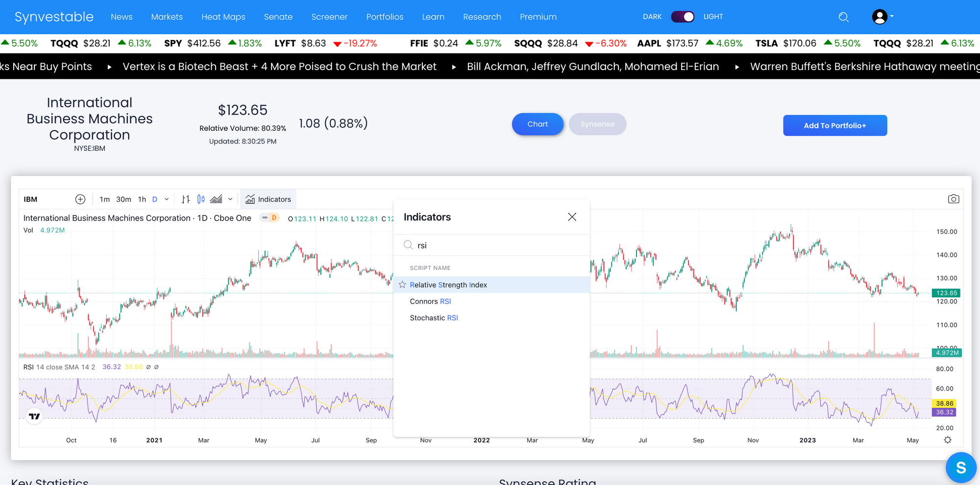Open site search with magnifier icon
Viewport: 980px width, 485px height.
point(843,17)
